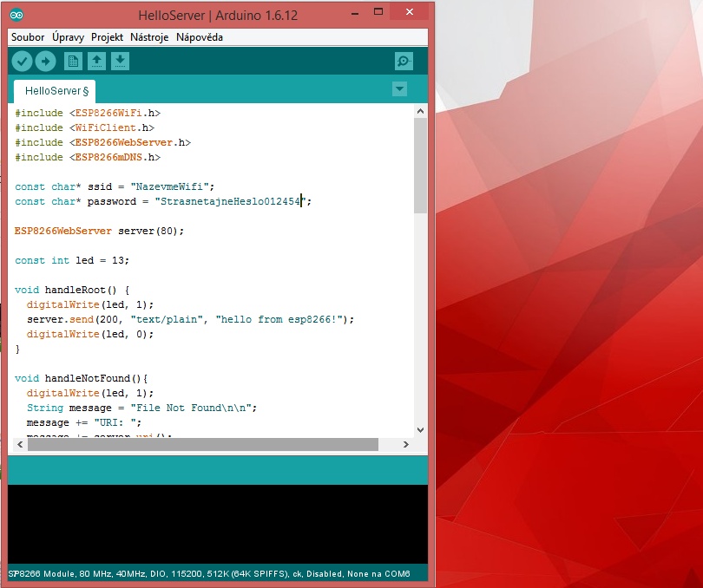The width and height of the screenshot is (703, 588).
Task: Open the Úpravy menu
Action: pyautogui.click(x=69, y=37)
